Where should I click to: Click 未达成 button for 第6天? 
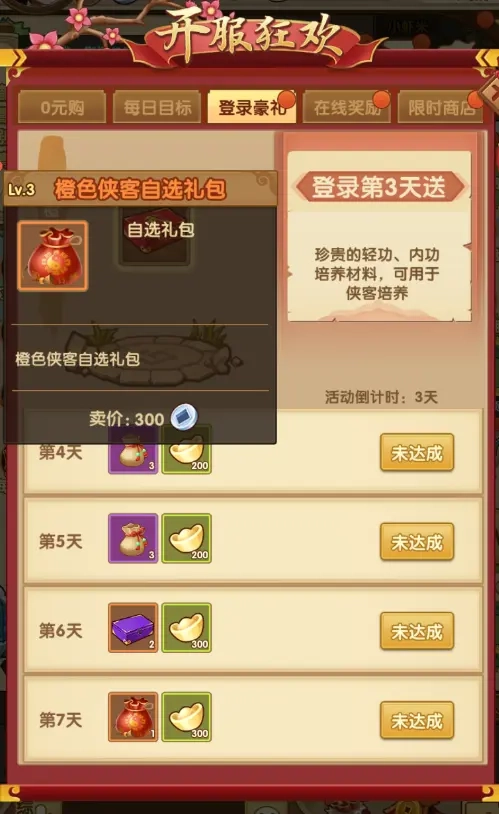[x=417, y=631]
